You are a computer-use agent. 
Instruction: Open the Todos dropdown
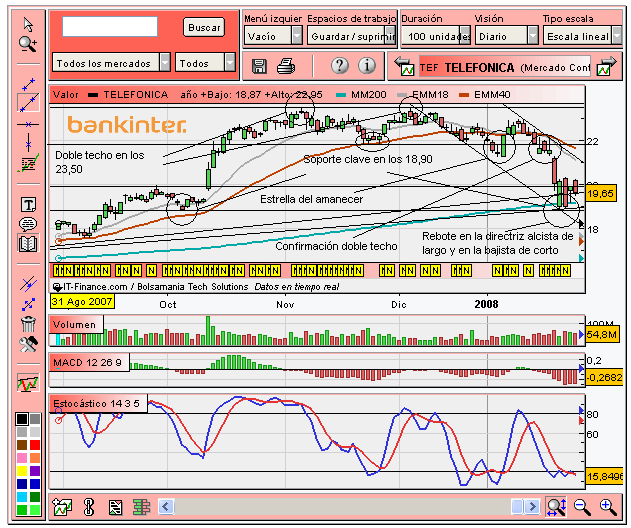point(205,63)
